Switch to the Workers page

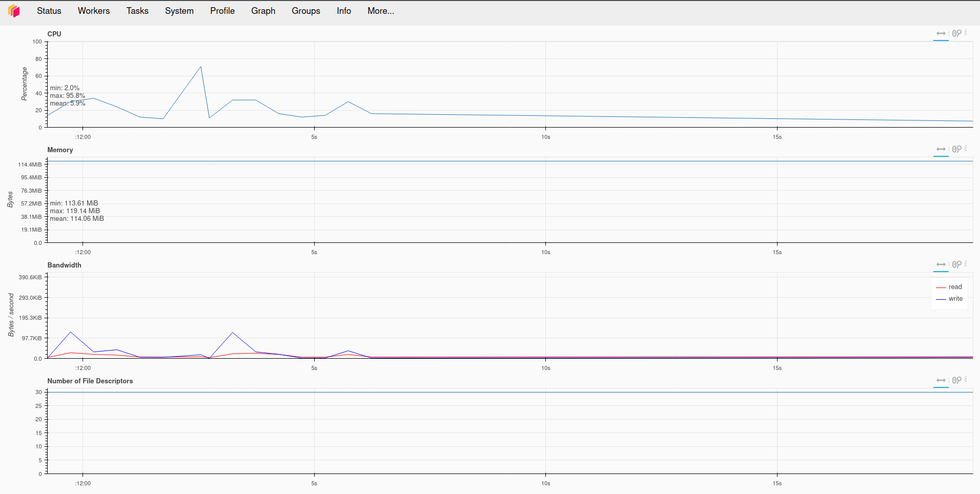coord(93,11)
